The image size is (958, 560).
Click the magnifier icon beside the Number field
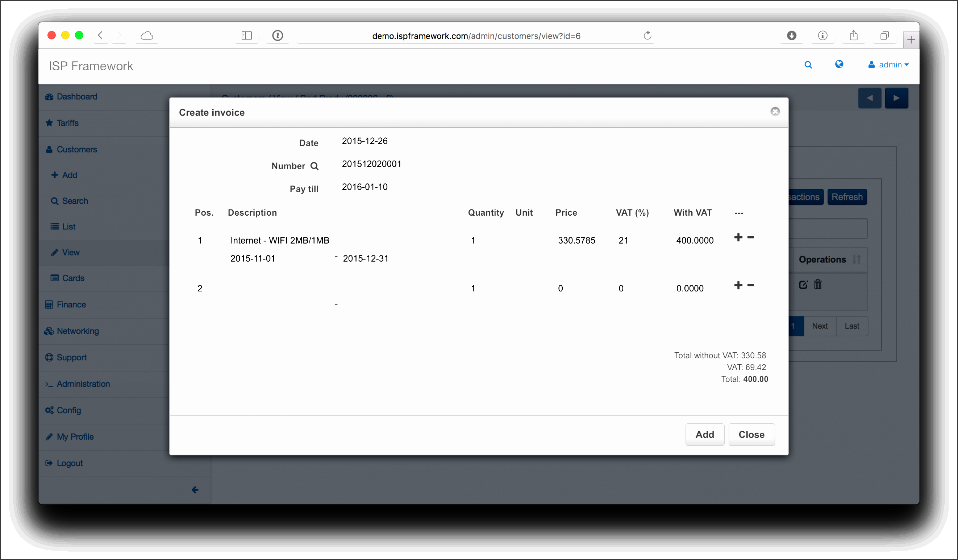315,166
